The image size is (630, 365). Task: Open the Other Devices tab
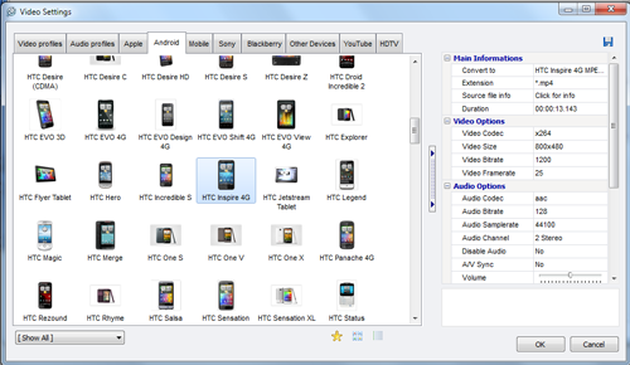[x=312, y=43]
